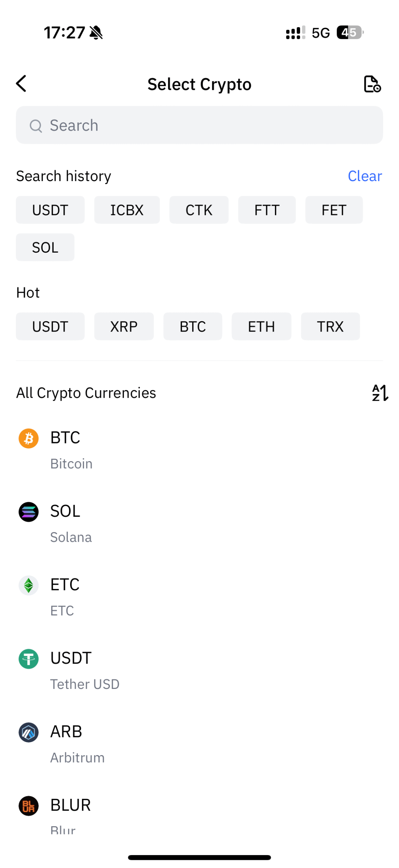399x868 pixels.
Task: Open the order history document icon
Action: click(372, 84)
